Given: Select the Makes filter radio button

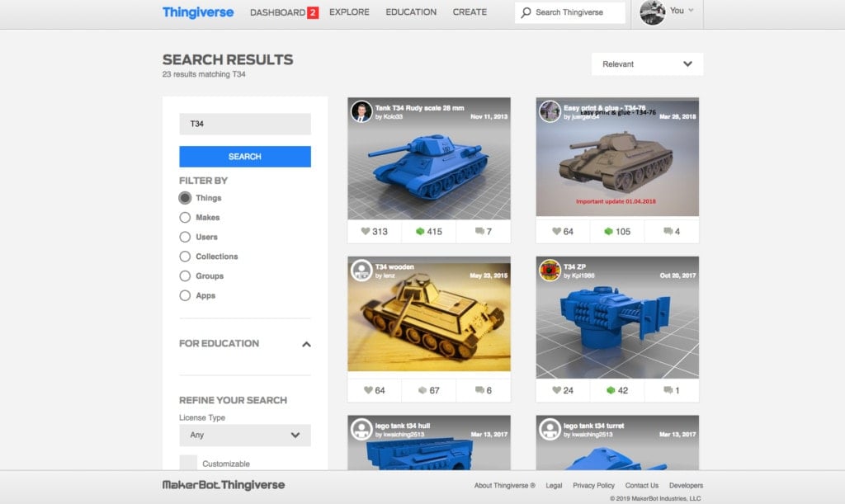Looking at the screenshot, I should 185,218.
